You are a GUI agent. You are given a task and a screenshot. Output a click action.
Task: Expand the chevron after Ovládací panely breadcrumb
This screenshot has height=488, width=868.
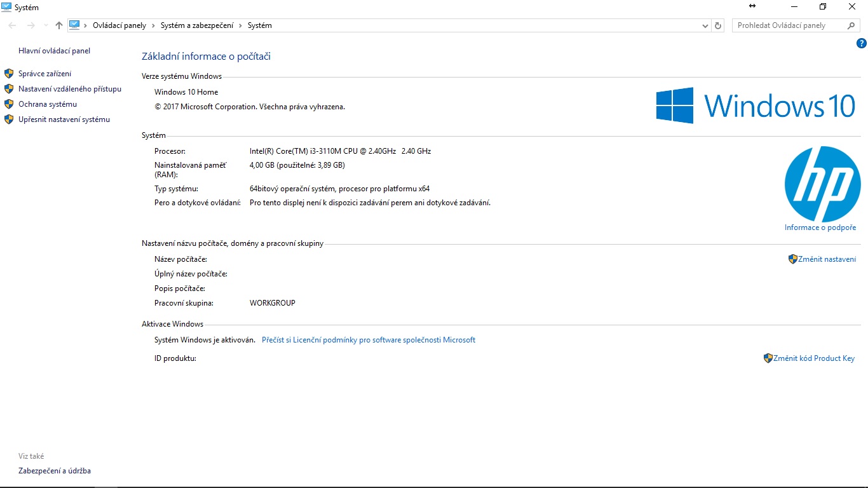[x=153, y=25]
